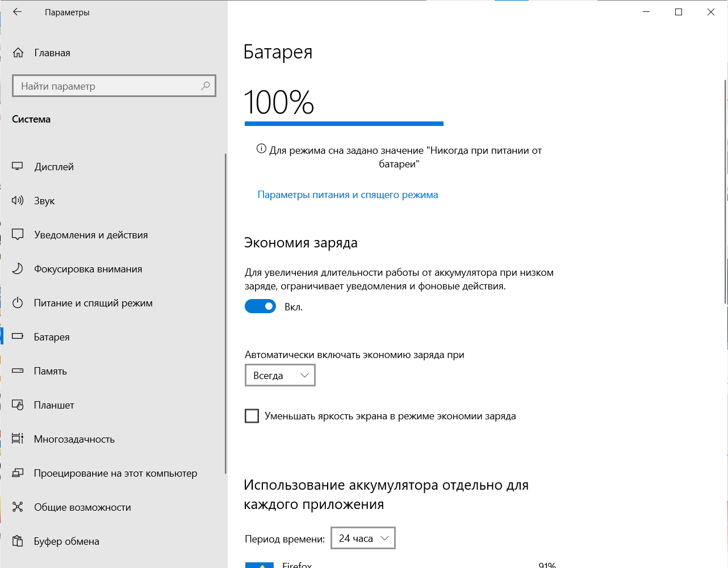Click the sidebar vertical scrollbar

(x=225, y=313)
